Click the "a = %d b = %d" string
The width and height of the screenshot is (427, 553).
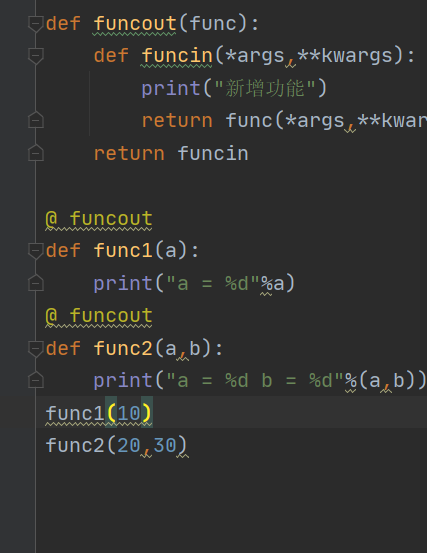255,381
